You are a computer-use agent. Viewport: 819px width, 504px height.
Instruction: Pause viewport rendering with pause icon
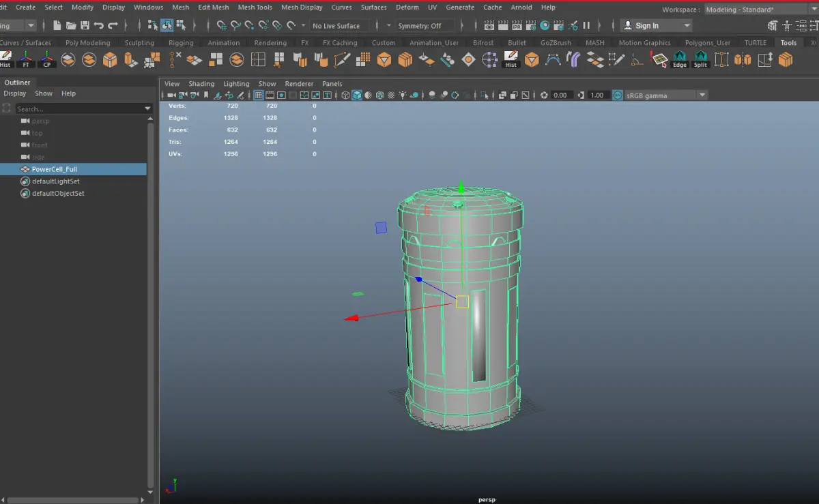pyautogui.click(x=586, y=25)
